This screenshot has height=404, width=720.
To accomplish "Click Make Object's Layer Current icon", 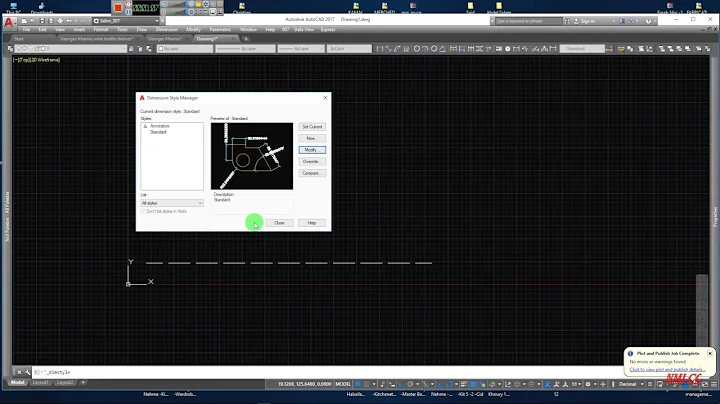I will (131, 49).
